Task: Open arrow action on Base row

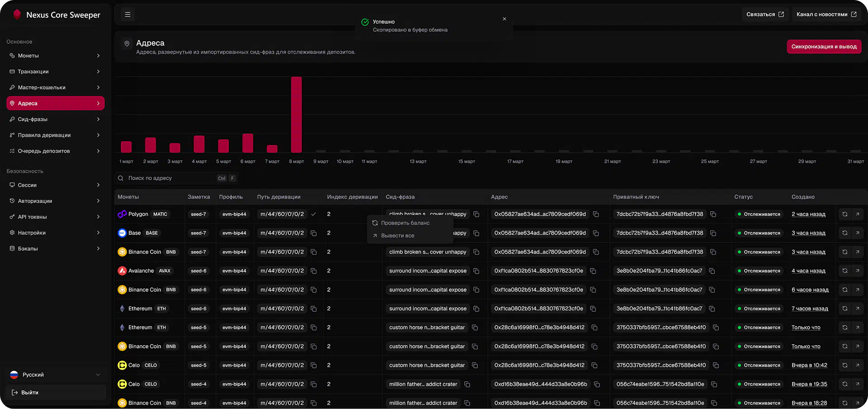Action: pos(857,233)
